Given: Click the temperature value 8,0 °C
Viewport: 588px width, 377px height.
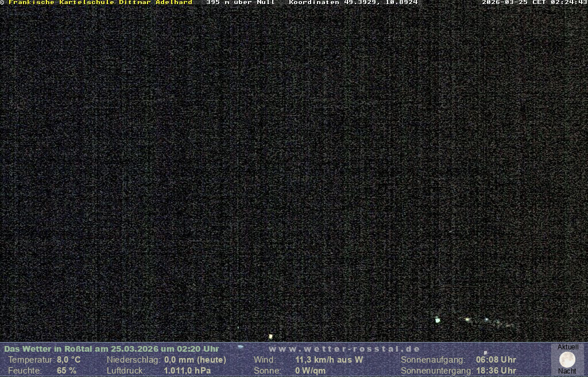Looking at the screenshot, I should click(x=68, y=360).
